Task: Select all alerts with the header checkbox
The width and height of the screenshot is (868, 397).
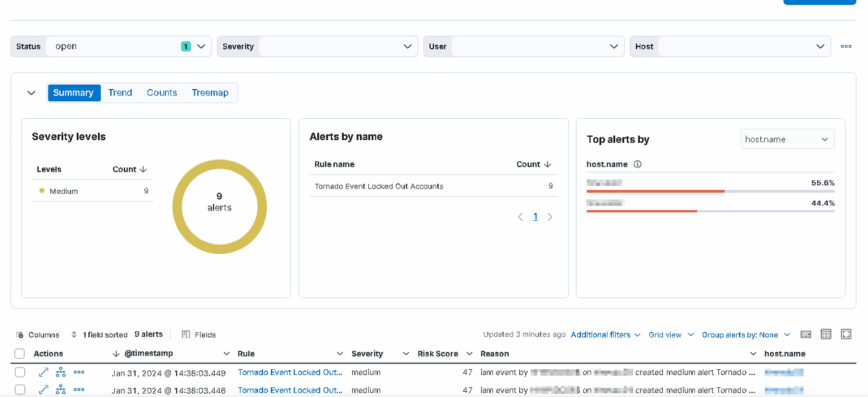Action: click(19, 353)
